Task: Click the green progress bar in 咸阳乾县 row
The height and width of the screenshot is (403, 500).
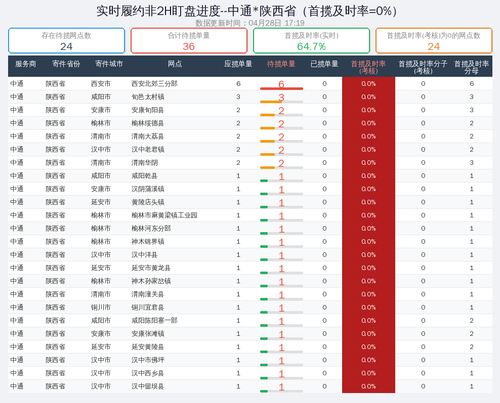Action: coord(264,181)
